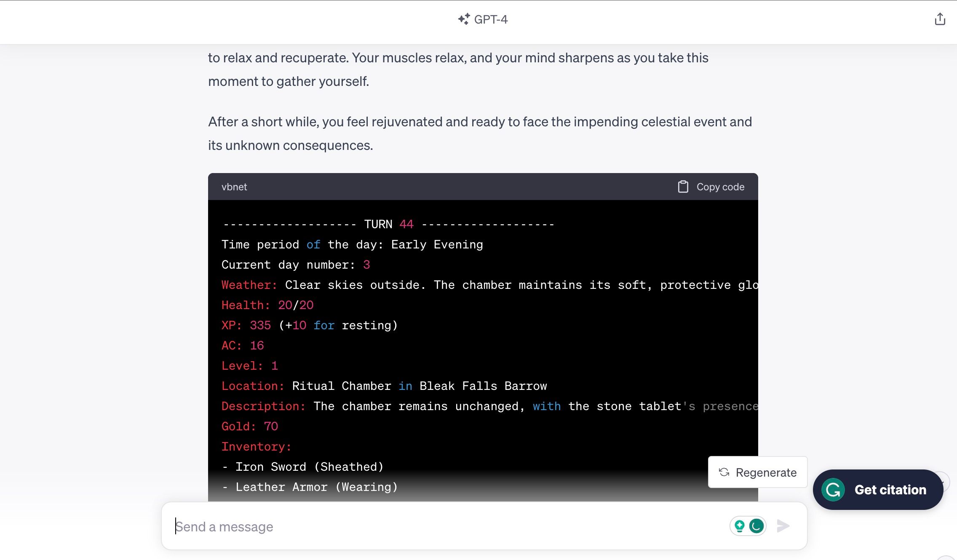Click the vbnet language label

tap(234, 187)
